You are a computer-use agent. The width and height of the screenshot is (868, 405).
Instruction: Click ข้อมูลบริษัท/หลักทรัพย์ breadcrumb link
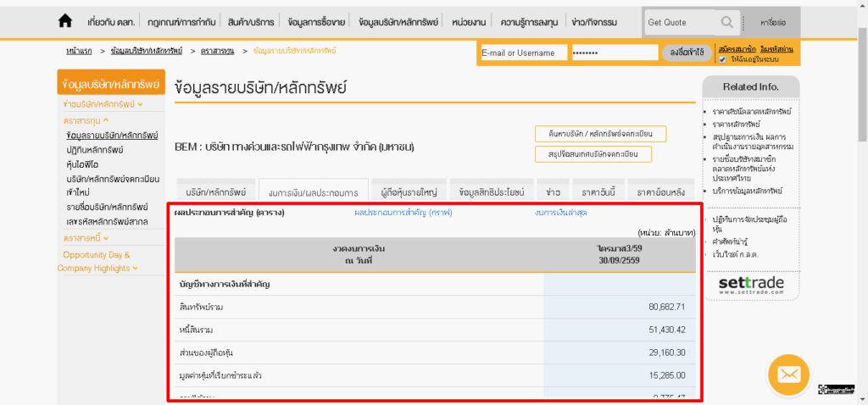[x=146, y=51]
